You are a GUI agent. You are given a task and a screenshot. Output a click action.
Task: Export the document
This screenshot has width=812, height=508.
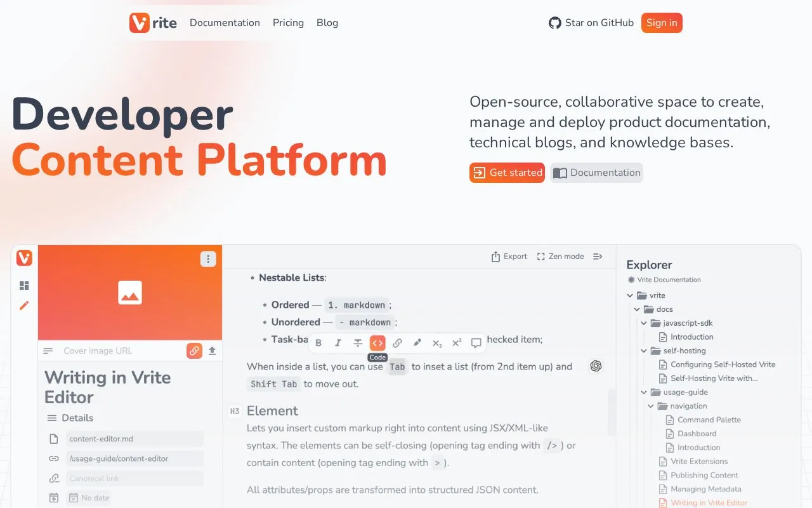[x=509, y=257]
